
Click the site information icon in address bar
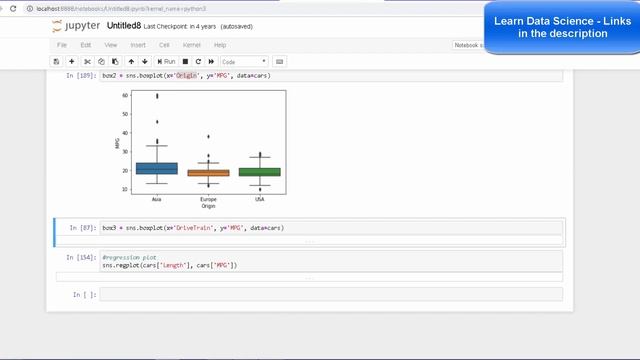(x=30, y=9)
